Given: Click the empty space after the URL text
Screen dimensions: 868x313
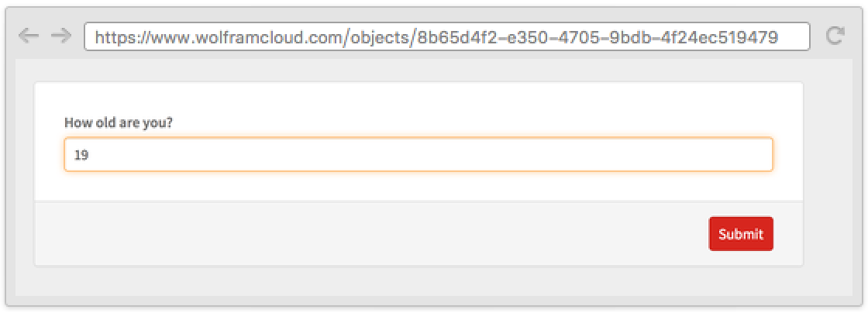Looking at the screenshot, I should point(793,36).
